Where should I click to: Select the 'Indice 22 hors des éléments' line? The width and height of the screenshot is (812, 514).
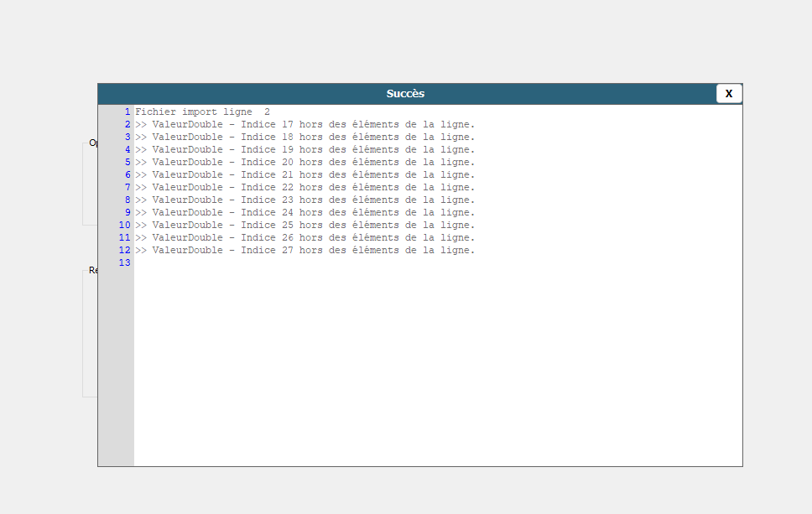[x=305, y=187]
